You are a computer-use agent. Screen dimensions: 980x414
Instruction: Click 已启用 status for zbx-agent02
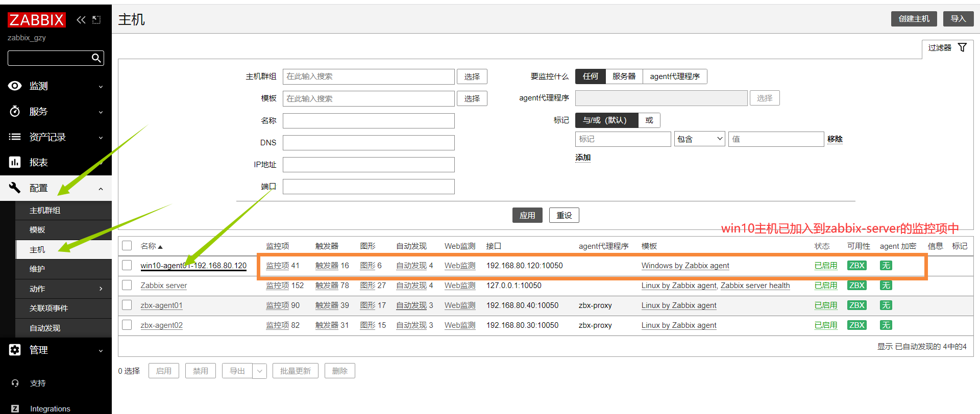[x=826, y=325]
